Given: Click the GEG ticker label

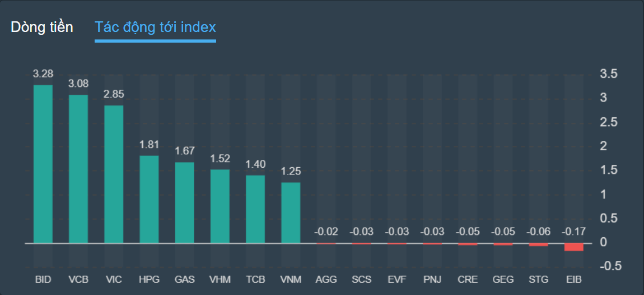Looking at the screenshot, I should [503, 279].
